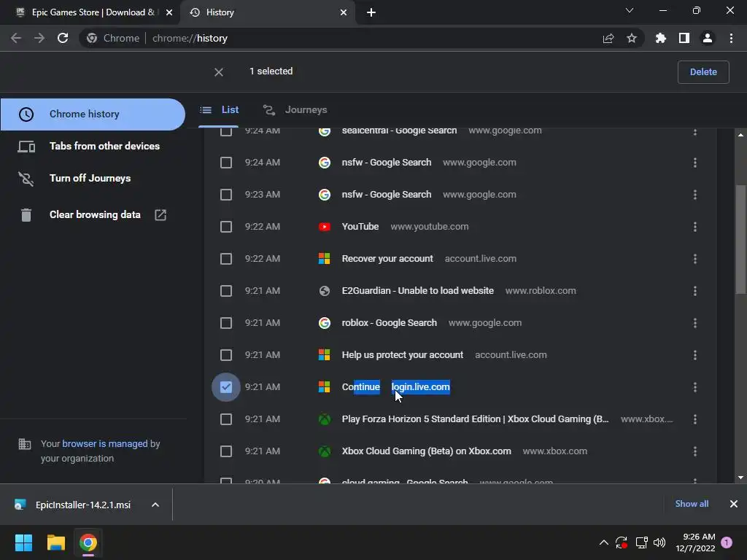The width and height of the screenshot is (747, 560).
Task: Open Tabs from other devices
Action: [93, 146]
